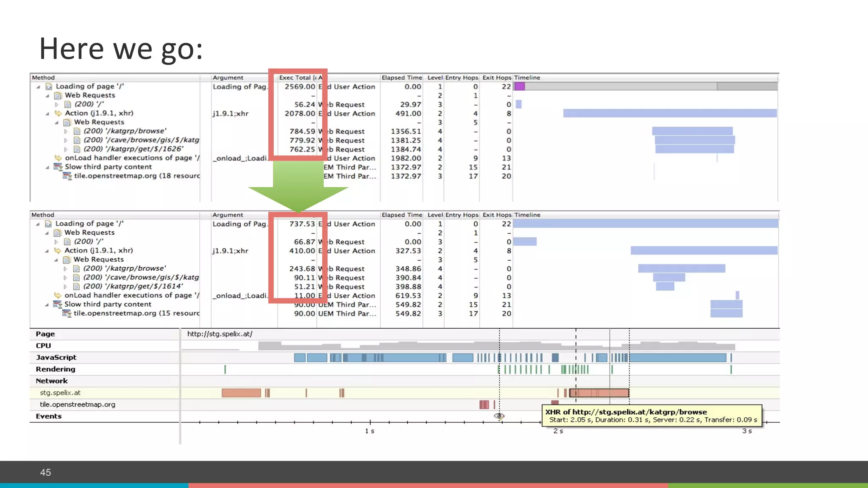Viewport: 868px width, 488px height.
Task: Click the highlighted XHR bar in stg.spelix.at row
Action: pyautogui.click(x=599, y=393)
